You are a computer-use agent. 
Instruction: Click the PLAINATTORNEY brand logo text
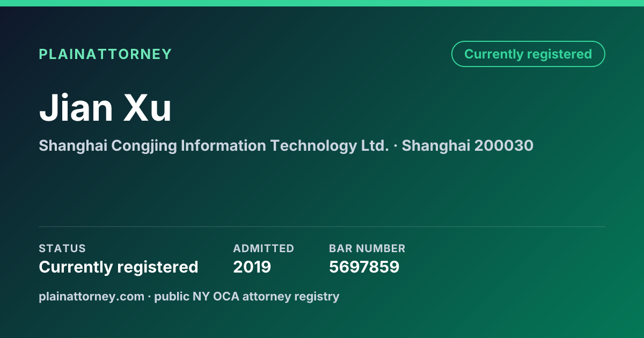click(105, 54)
